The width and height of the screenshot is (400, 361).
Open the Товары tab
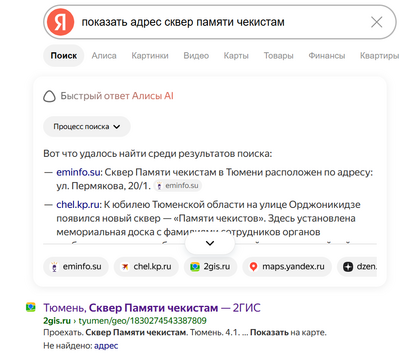click(x=278, y=56)
